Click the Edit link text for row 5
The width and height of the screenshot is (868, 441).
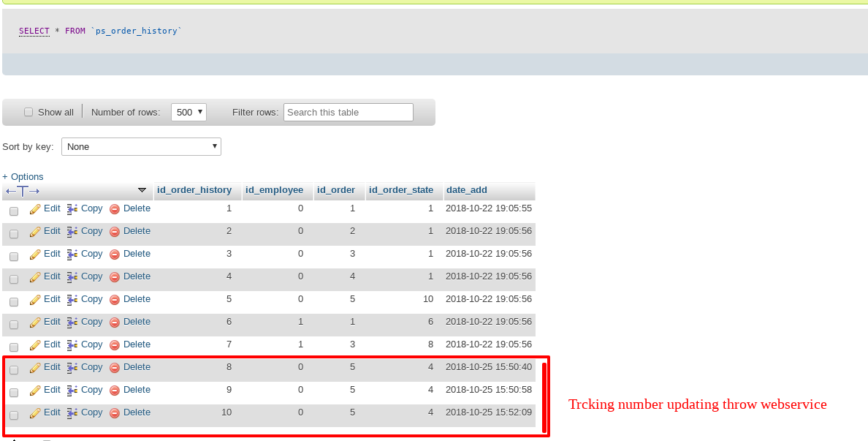(52, 298)
